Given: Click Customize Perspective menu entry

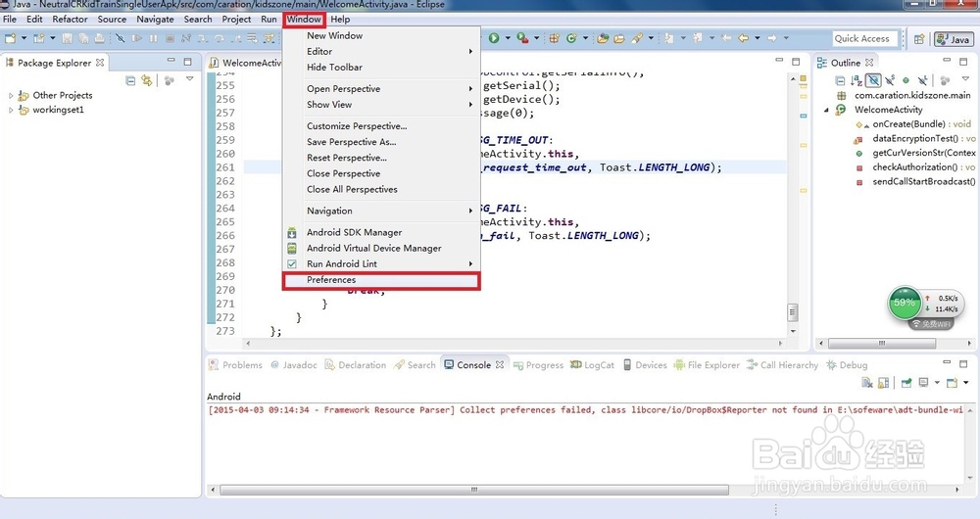Looking at the screenshot, I should pyautogui.click(x=357, y=126).
